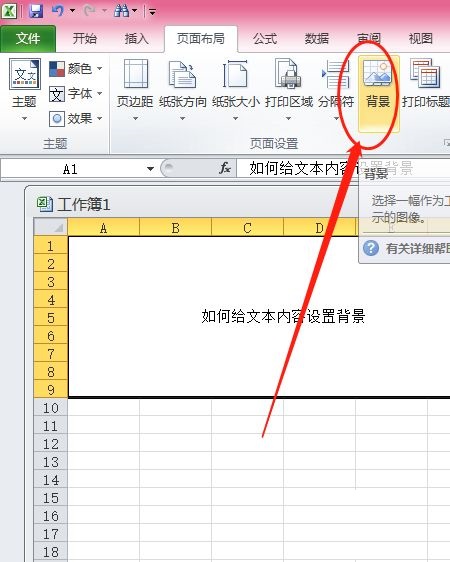The image size is (450, 562).
Task: Select row 1 header
Action: pyautogui.click(x=51, y=246)
